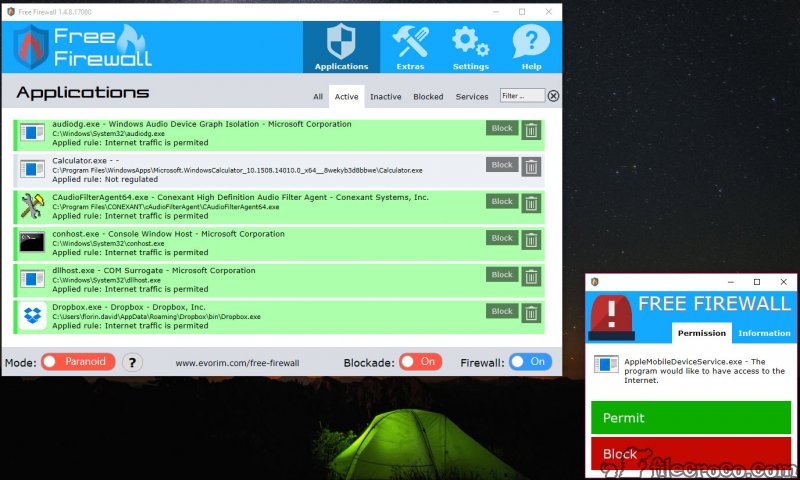Delete the audiodg.exe rule with trash icon
The width and height of the screenshot is (800, 480).
[x=531, y=131]
